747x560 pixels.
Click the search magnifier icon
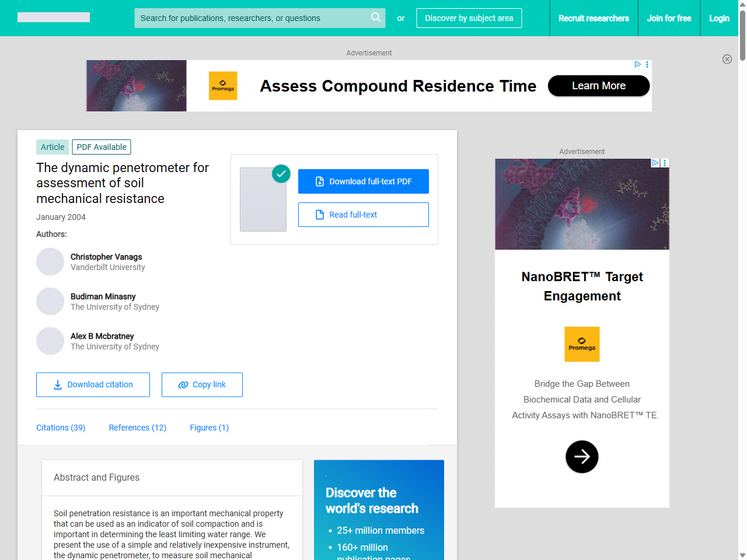tap(376, 17)
